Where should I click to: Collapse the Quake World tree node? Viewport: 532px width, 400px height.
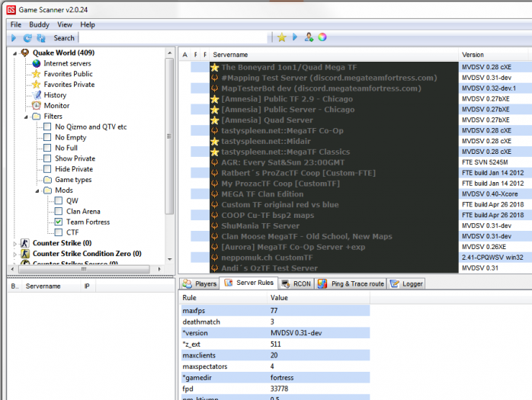coord(15,53)
